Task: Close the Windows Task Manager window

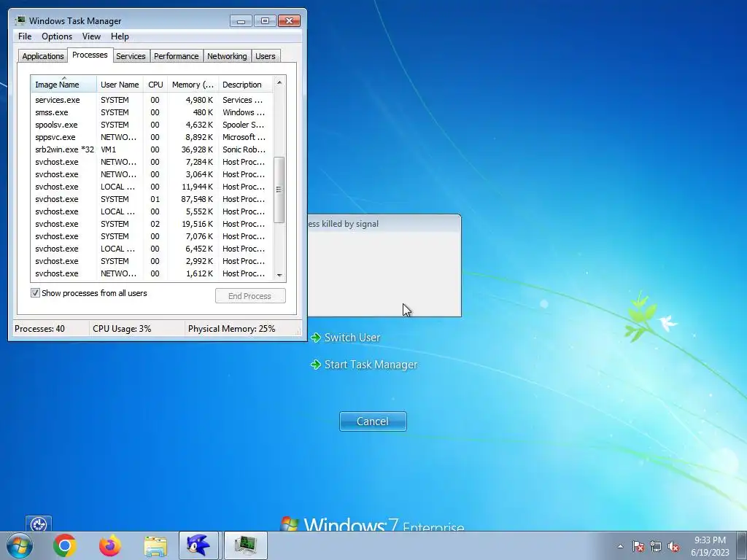Action: pyautogui.click(x=289, y=21)
